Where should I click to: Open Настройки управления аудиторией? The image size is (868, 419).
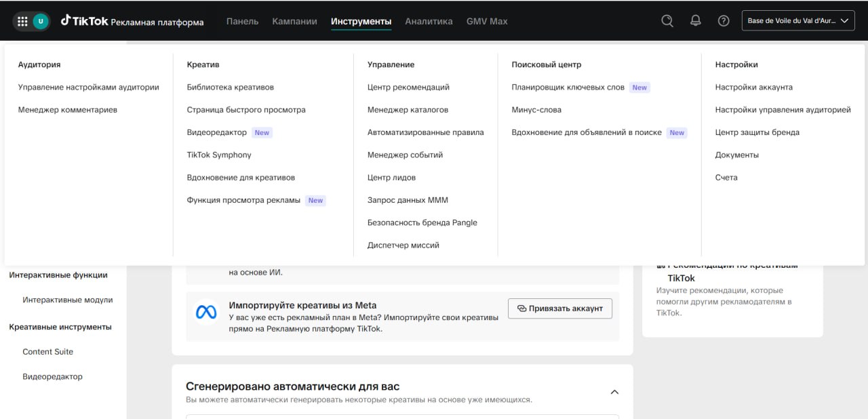[783, 110]
